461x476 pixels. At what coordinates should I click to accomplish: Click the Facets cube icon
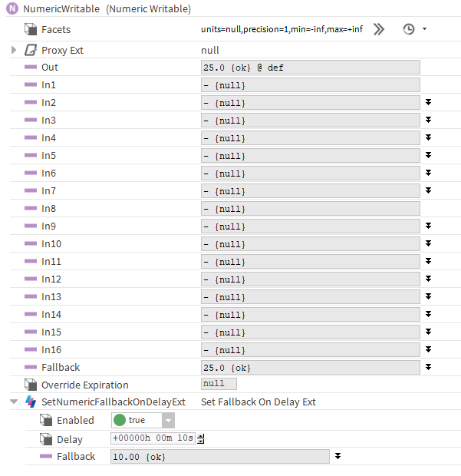pyautogui.click(x=31, y=29)
